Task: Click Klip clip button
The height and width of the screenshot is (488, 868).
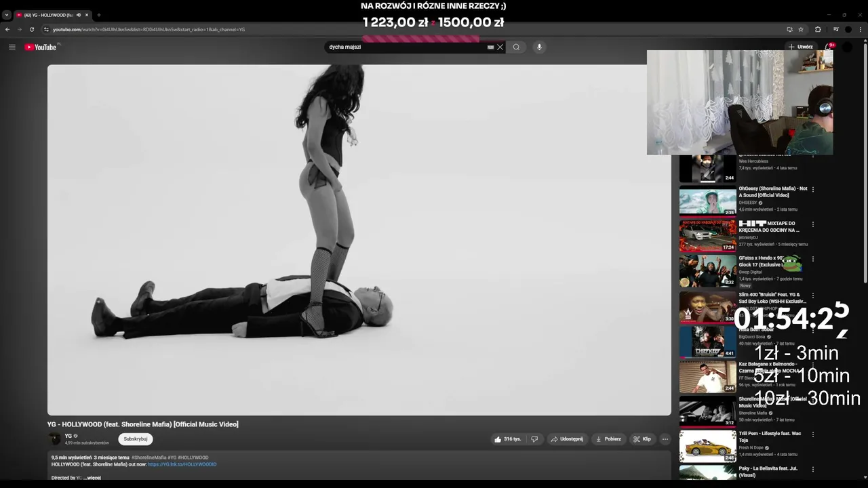Action: point(642,439)
